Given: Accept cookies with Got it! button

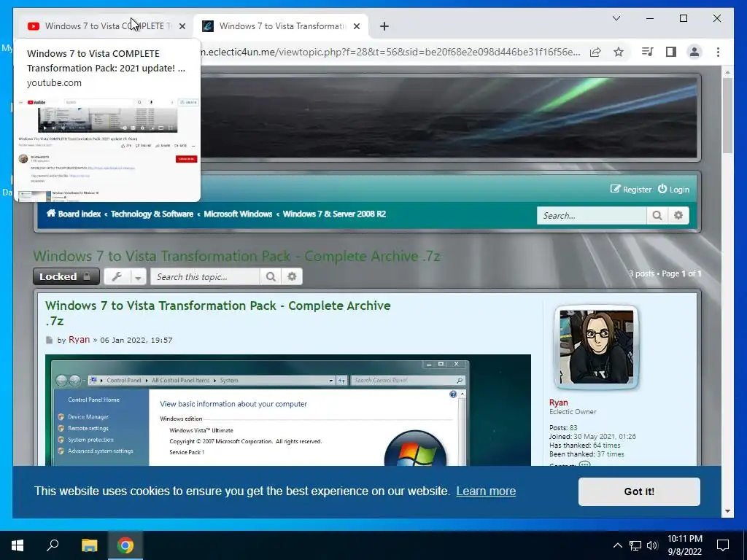Looking at the screenshot, I should point(639,491).
